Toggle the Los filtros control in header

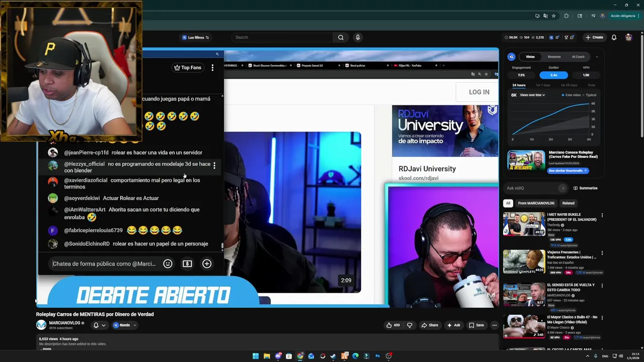(196, 37)
